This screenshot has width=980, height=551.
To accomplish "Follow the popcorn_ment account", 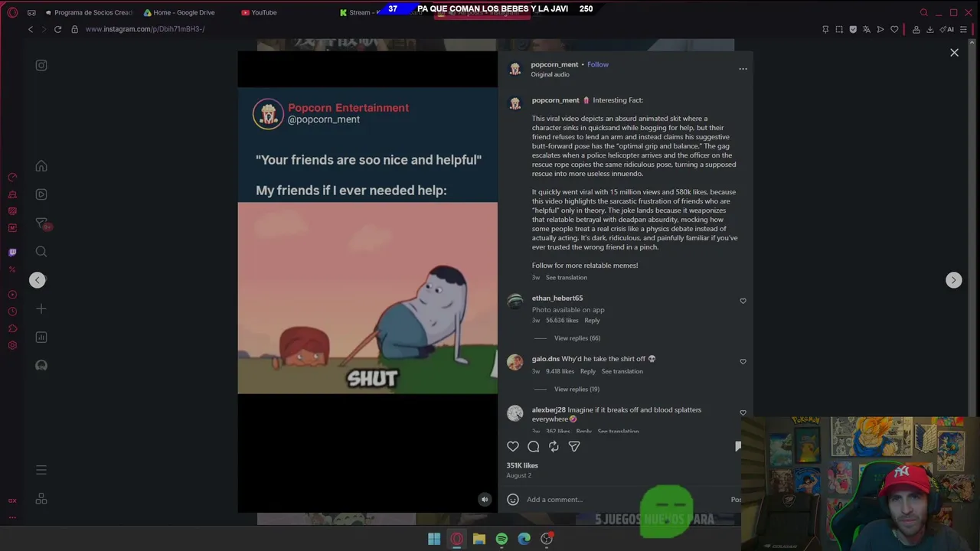I will [598, 64].
